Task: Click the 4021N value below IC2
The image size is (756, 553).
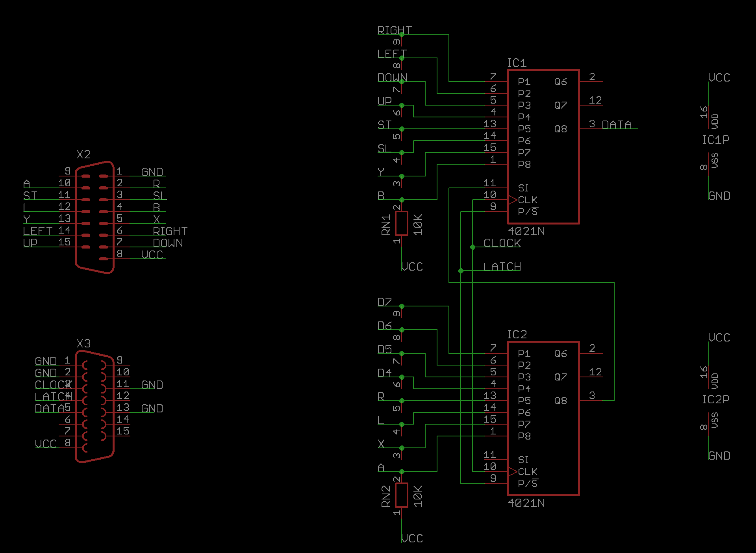Action: tap(526, 503)
